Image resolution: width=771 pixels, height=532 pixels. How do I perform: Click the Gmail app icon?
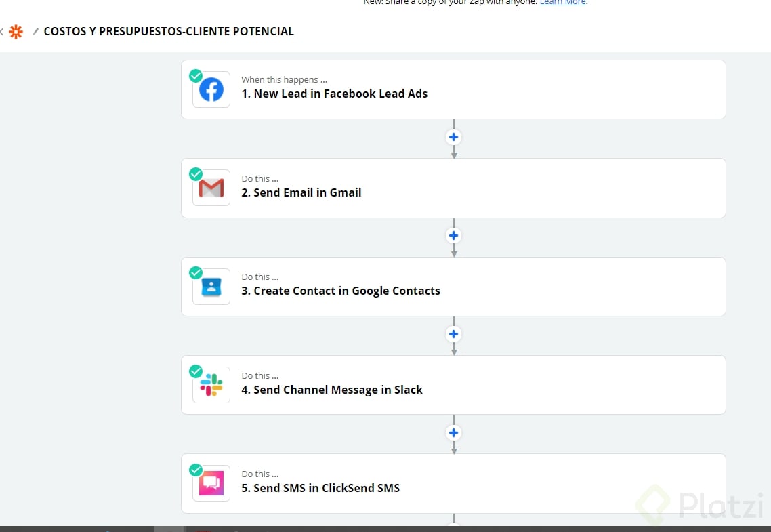(211, 188)
